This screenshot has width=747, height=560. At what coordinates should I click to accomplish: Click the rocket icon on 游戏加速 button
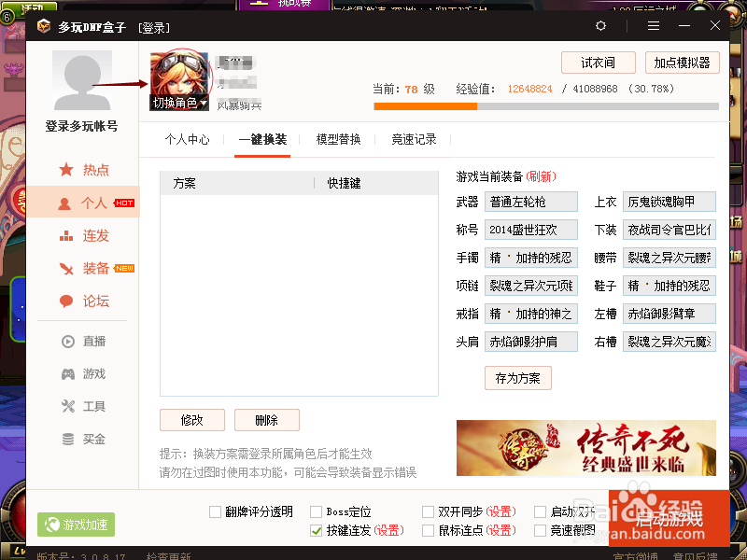point(52,525)
